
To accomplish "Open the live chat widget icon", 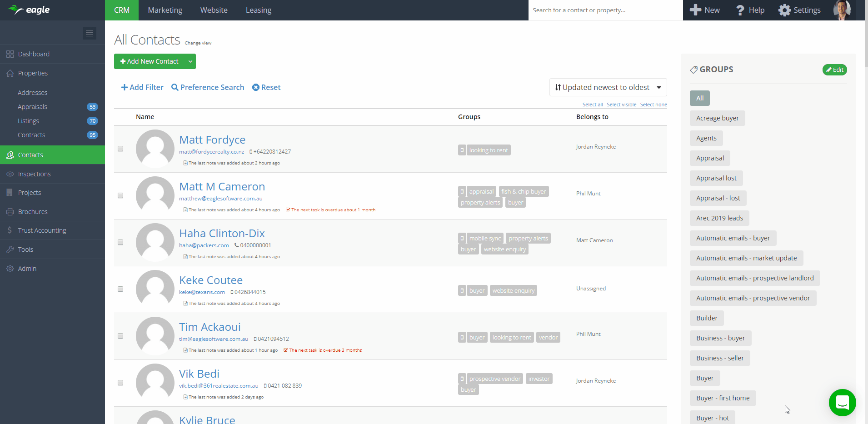I will (x=842, y=403).
